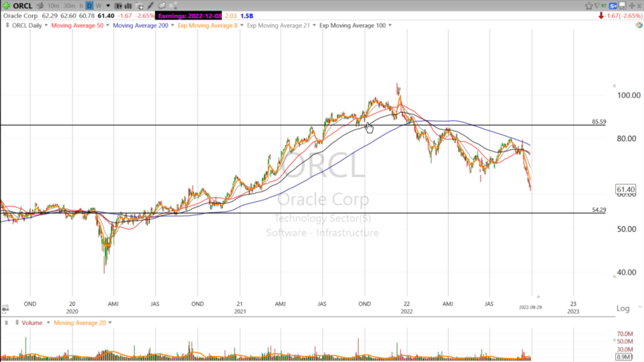The image size is (644, 362).
Task: Toggle the Log scale setting
Action: (x=623, y=308)
